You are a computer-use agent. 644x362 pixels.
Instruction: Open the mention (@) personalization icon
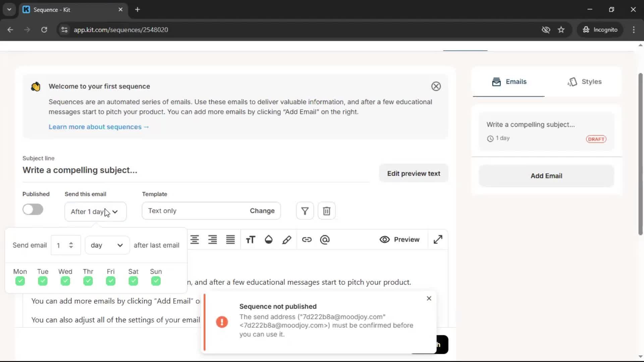tap(324, 239)
